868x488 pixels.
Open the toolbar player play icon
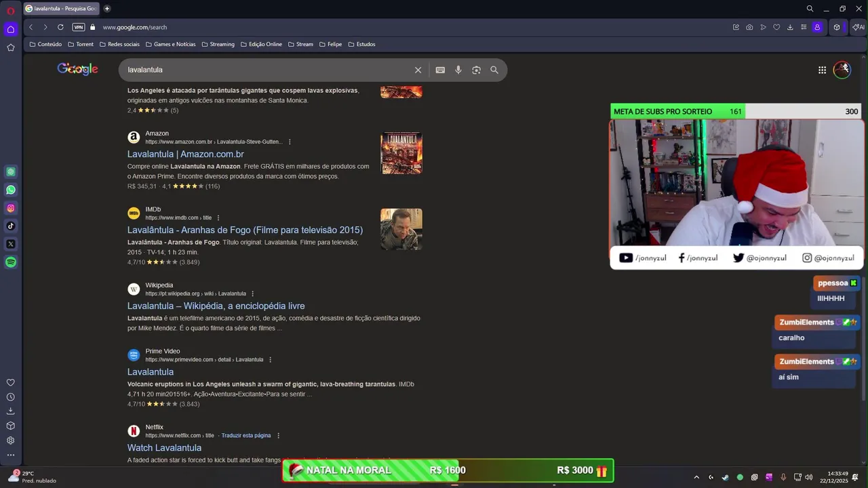pos(763,27)
